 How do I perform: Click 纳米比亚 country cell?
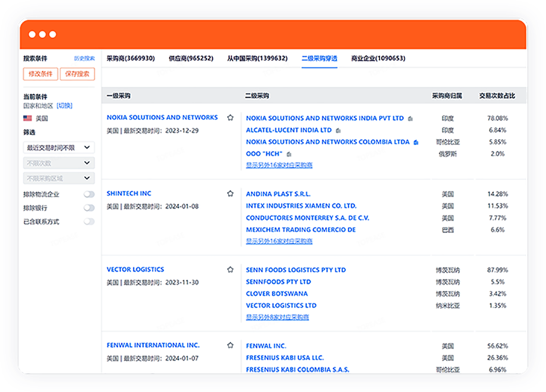point(448,306)
